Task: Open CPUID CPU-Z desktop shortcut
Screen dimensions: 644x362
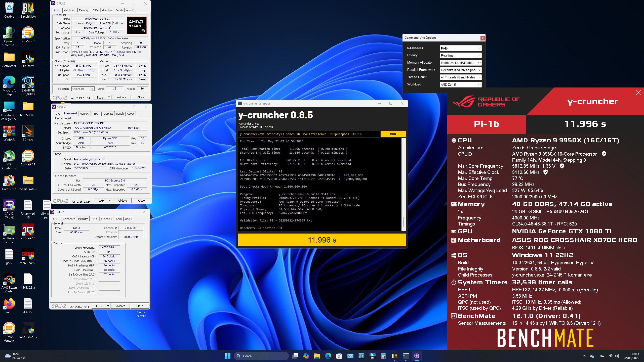Action: 9,209
